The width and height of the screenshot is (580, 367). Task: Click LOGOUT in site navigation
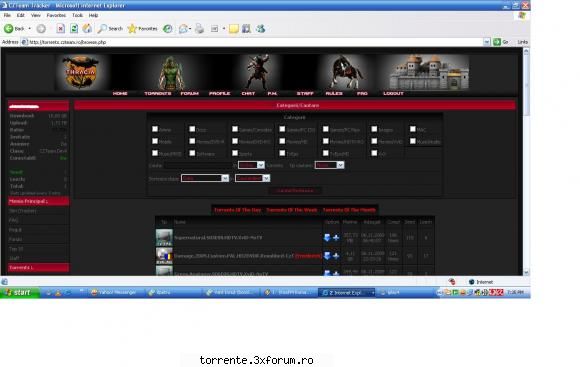(x=393, y=94)
